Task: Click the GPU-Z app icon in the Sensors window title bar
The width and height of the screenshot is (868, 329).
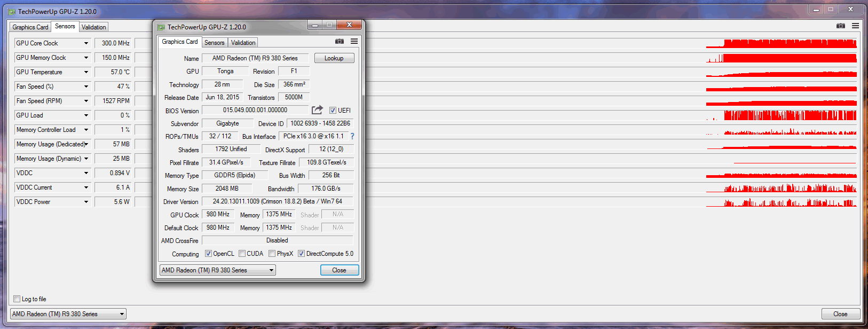Action: (x=12, y=11)
